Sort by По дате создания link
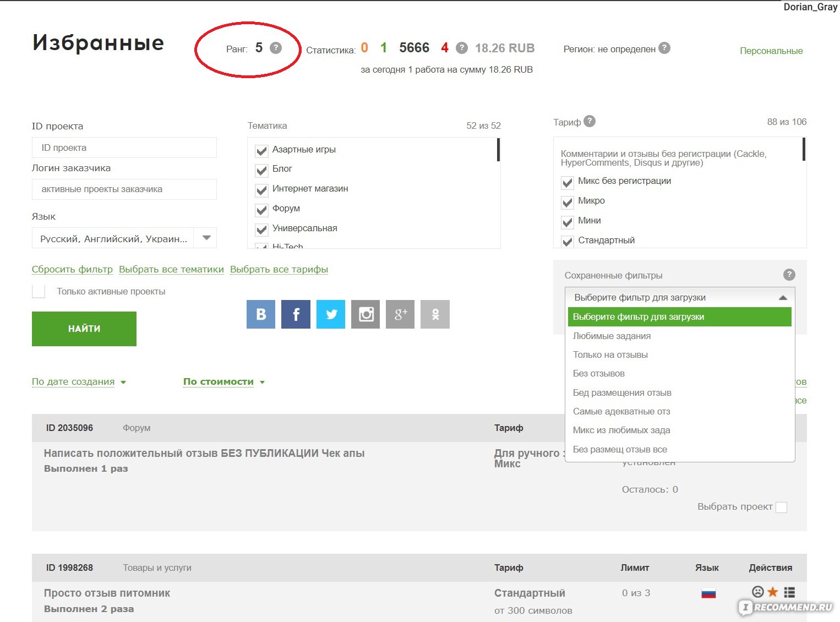Image resolution: width=840 pixels, height=622 pixels. tap(73, 381)
